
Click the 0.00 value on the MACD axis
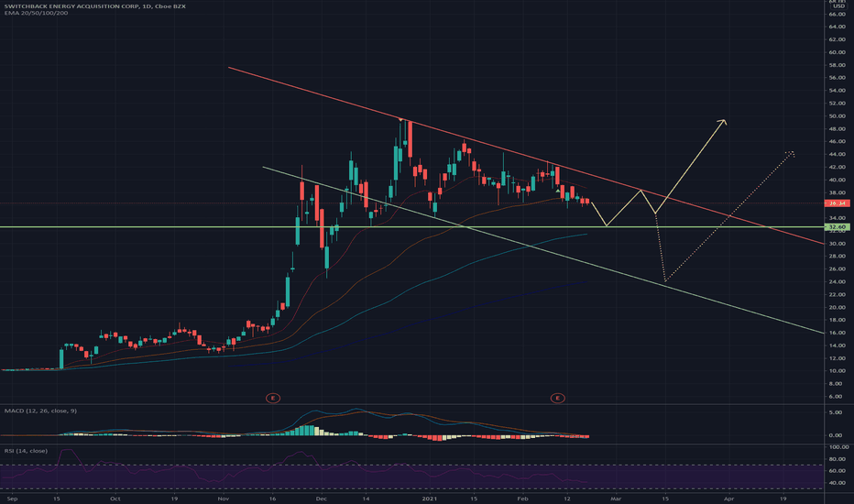pyautogui.click(x=836, y=435)
